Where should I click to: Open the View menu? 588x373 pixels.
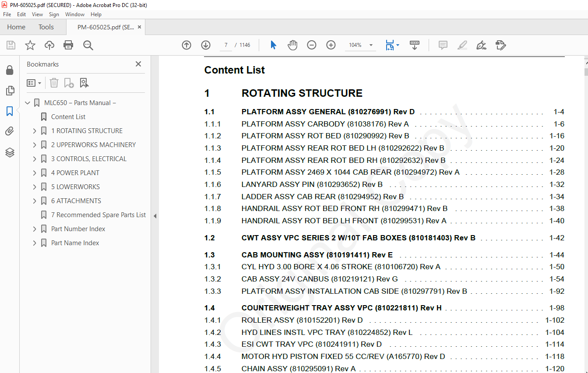click(38, 14)
